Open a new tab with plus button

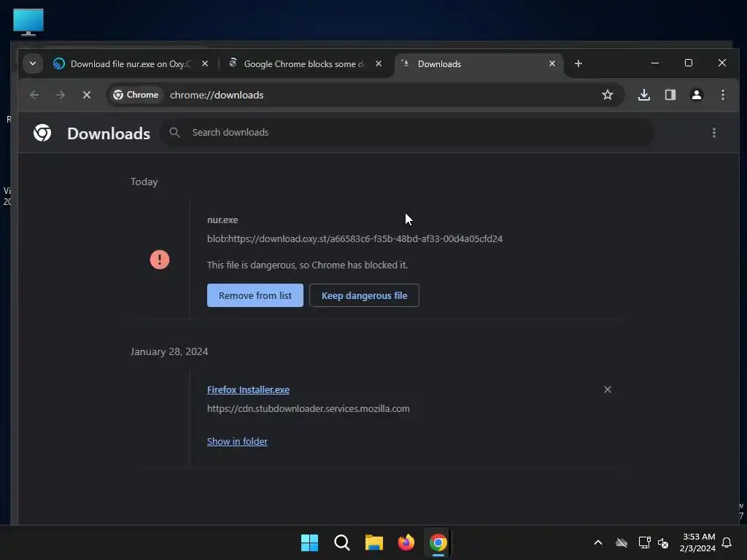578,63
